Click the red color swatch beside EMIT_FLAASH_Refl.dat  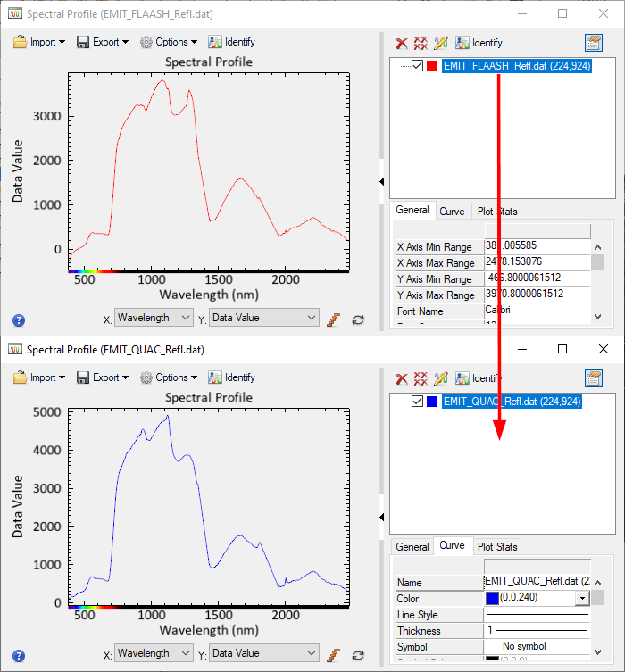433,66
